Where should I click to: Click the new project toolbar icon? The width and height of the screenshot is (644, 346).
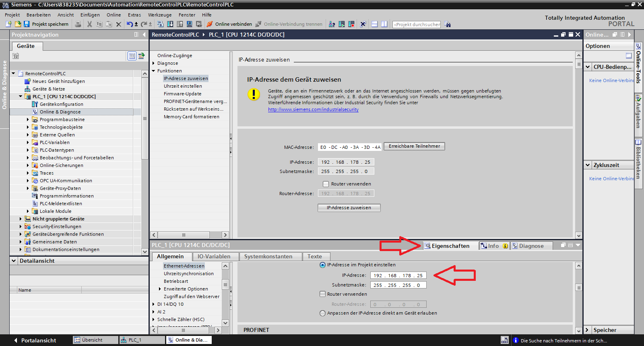click(8, 24)
